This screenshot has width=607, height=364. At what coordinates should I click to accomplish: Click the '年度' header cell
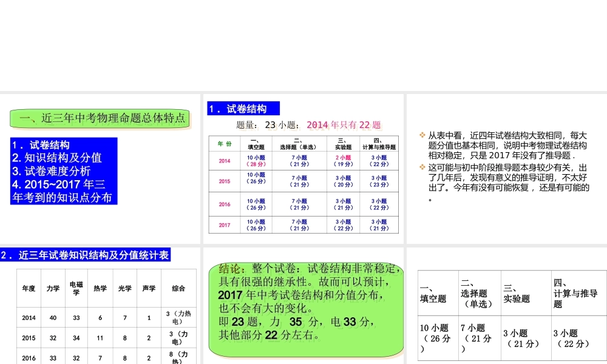[x=29, y=289]
